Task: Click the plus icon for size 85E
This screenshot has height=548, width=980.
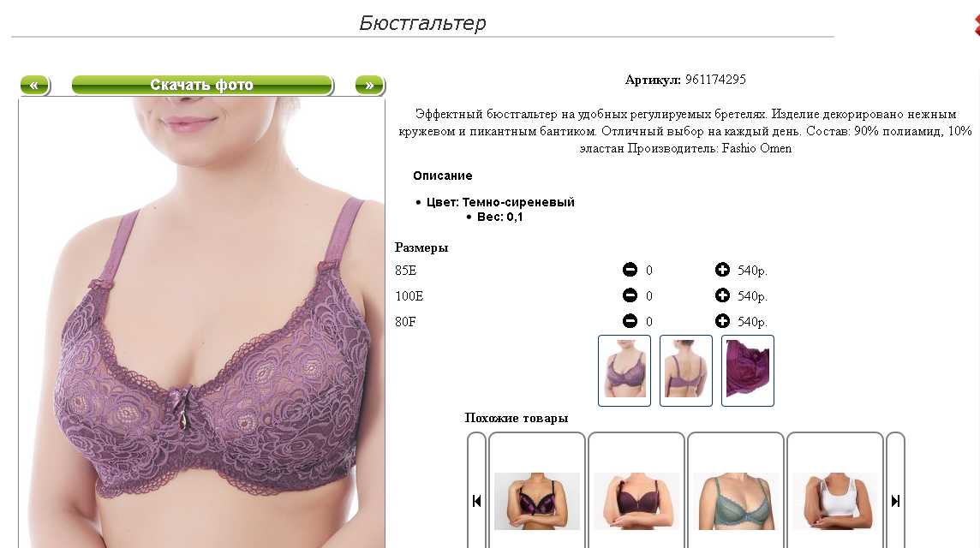Action: click(x=722, y=270)
